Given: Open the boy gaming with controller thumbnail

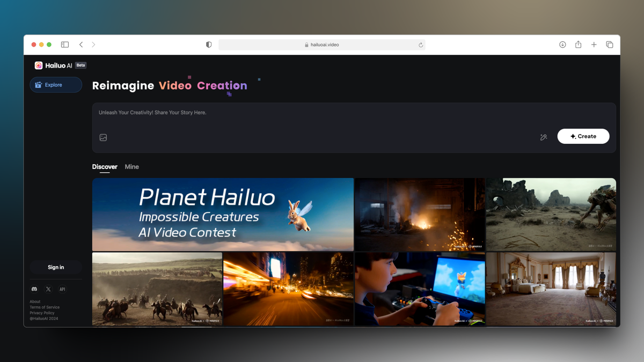Looking at the screenshot, I should (x=420, y=289).
